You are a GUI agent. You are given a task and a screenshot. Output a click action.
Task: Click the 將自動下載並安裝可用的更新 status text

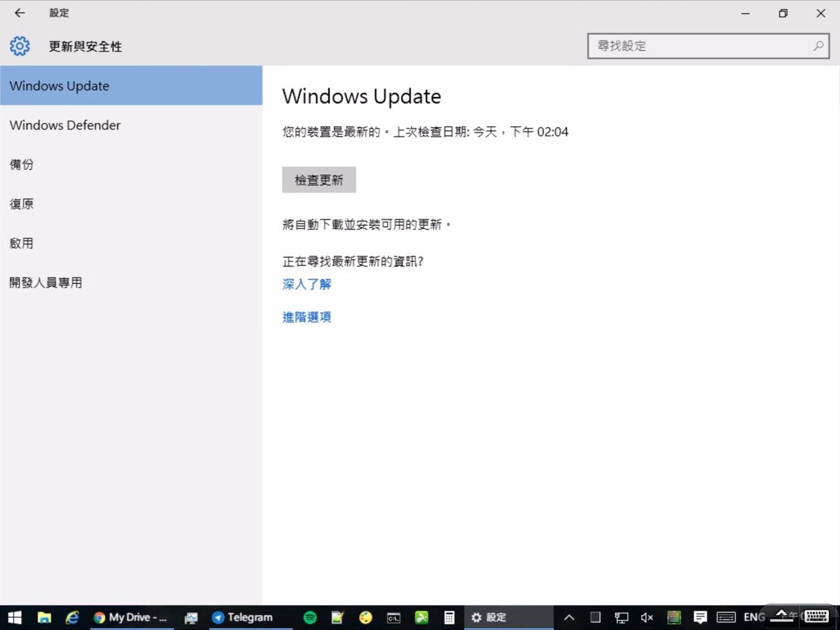tap(366, 224)
